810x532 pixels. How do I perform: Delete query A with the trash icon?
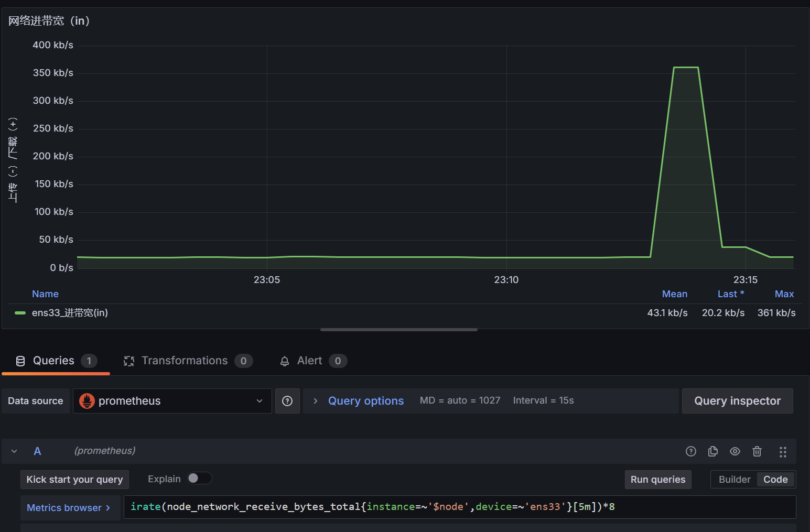click(x=757, y=451)
